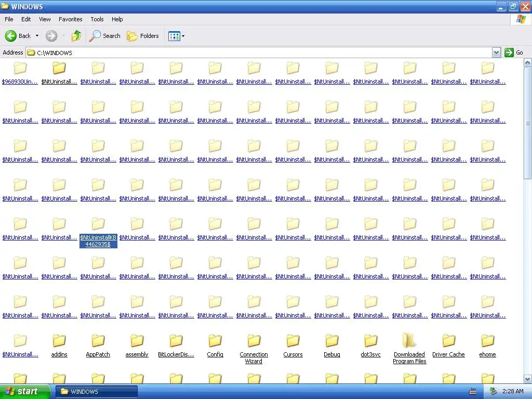Screen dimensions: 532x399
Task: Click the 2:28 AM clock
Action: (x=513, y=392)
